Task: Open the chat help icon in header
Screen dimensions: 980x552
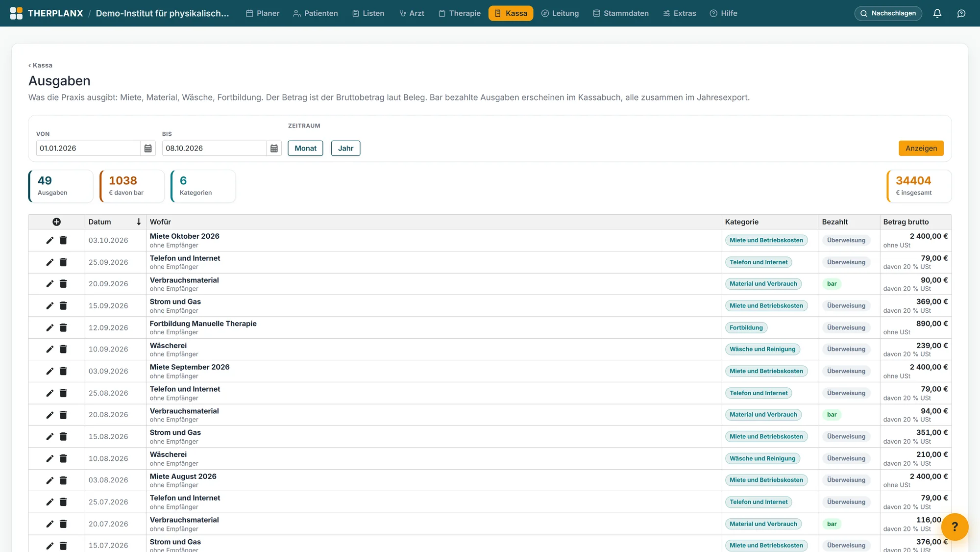Action: [x=961, y=13]
